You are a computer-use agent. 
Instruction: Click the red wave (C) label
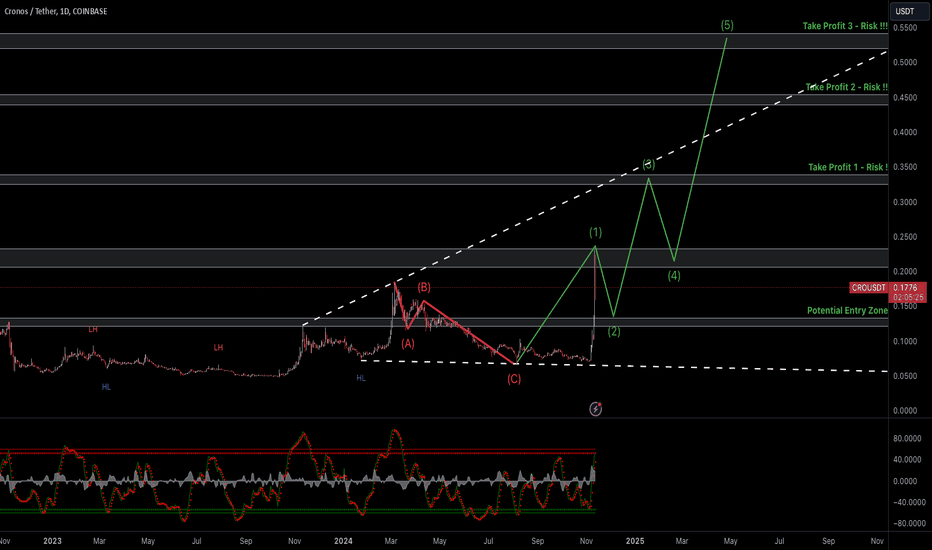click(x=514, y=379)
